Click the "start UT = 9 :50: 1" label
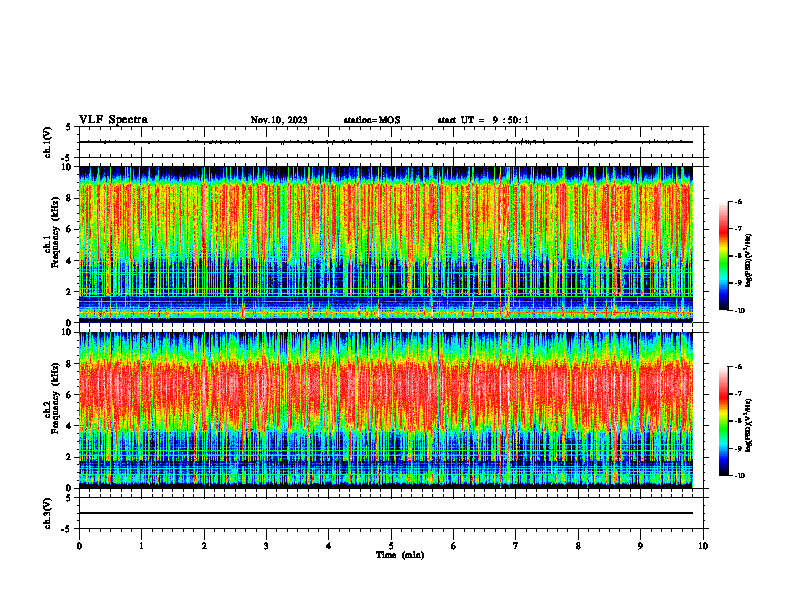792x612 pixels. click(x=483, y=120)
